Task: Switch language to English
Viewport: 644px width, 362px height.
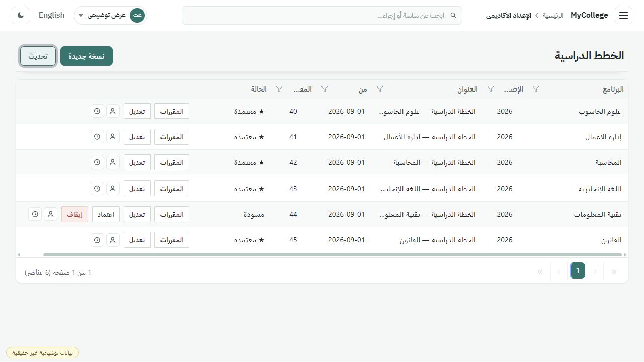Action: click(52, 15)
